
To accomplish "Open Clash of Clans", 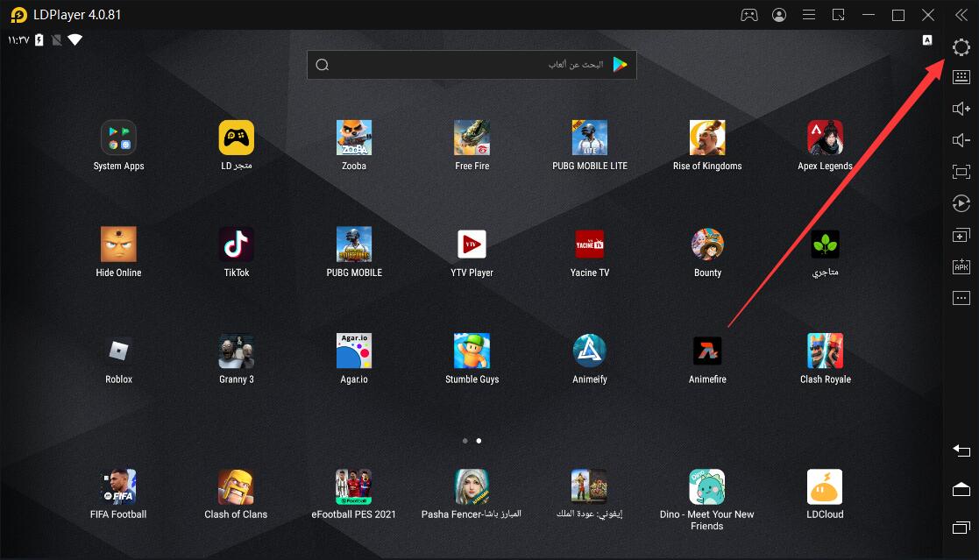I will click(236, 486).
